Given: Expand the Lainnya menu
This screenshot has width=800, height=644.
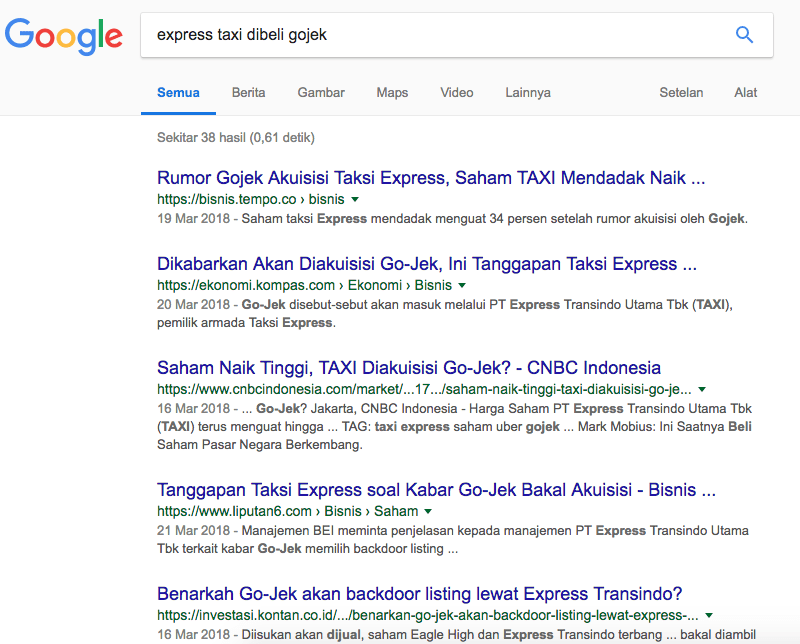Looking at the screenshot, I should 528,92.
